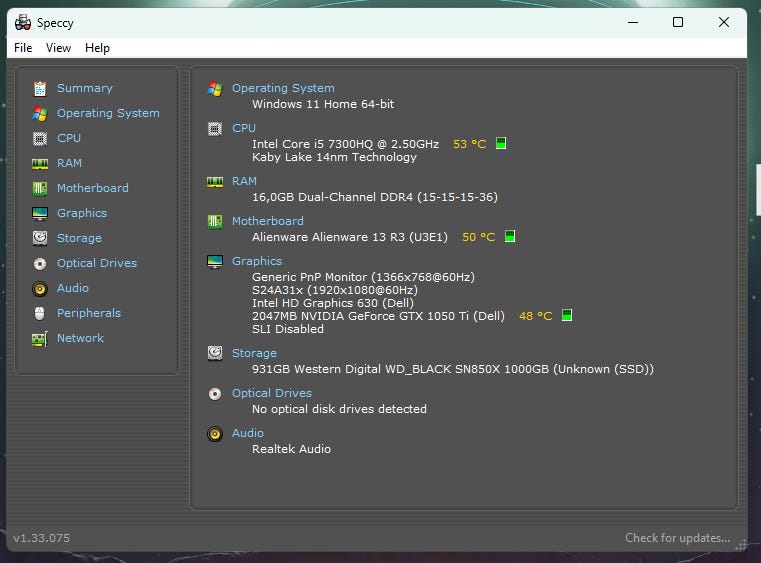Open the Storage sidebar section
The height and width of the screenshot is (563, 761).
click(x=79, y=238)
